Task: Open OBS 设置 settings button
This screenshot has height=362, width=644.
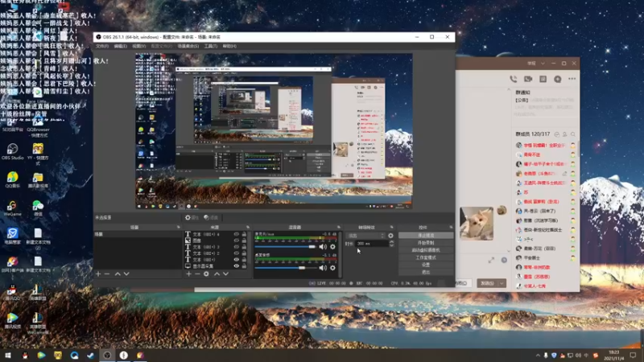Action: coord(426,265)
